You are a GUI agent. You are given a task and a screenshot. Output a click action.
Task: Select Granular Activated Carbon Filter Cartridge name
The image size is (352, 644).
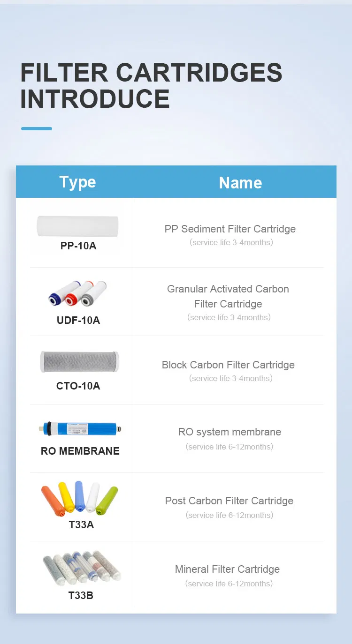click(228, 296)
